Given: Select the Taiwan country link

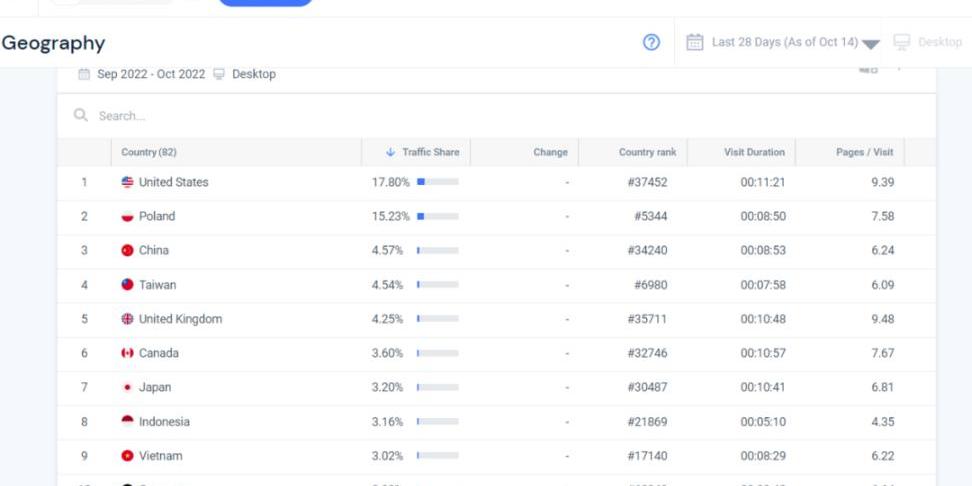Looking at the screenshot, I should (x=157, y=285).
